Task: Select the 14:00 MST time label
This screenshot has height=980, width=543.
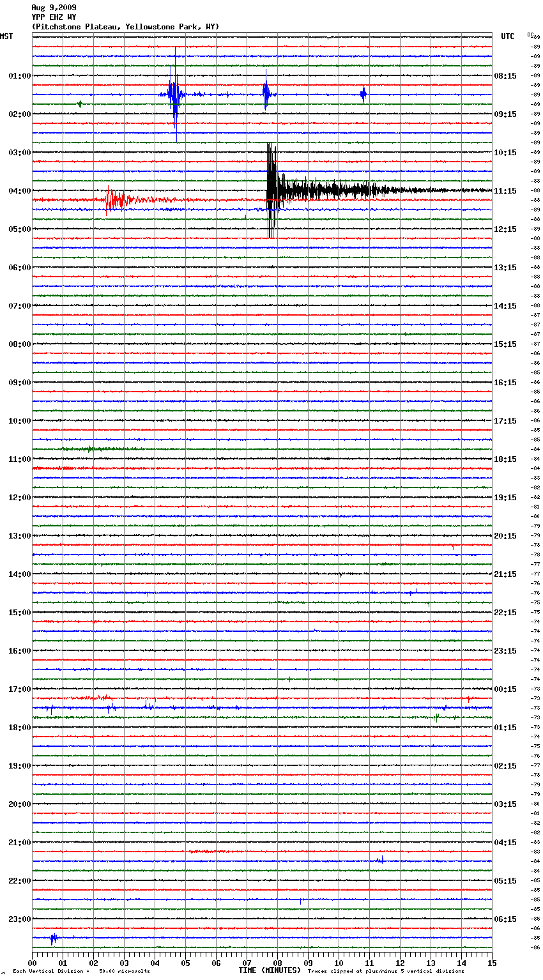Action: (x=20, y=574)
